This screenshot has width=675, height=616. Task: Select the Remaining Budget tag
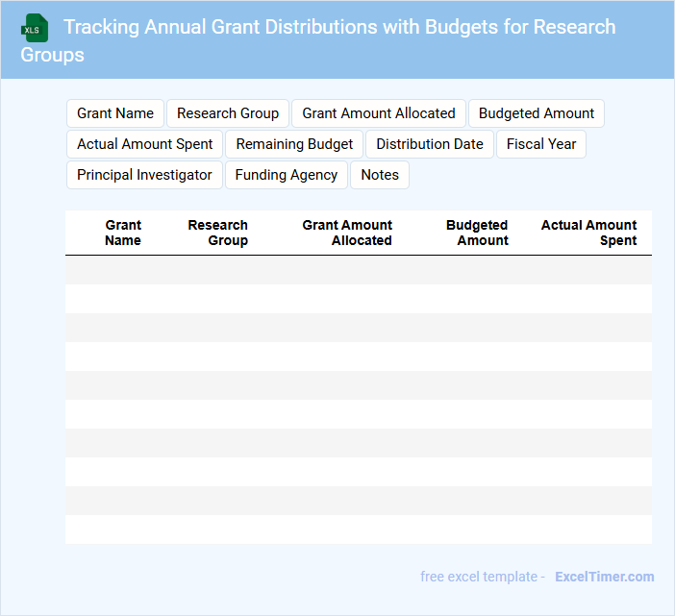coord(294,144)
